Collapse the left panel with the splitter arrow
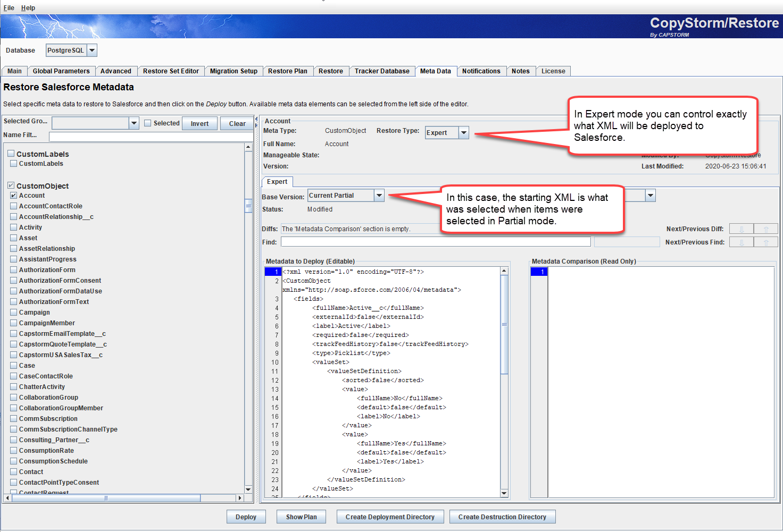 pyautogui.click(x=256, y=119)
